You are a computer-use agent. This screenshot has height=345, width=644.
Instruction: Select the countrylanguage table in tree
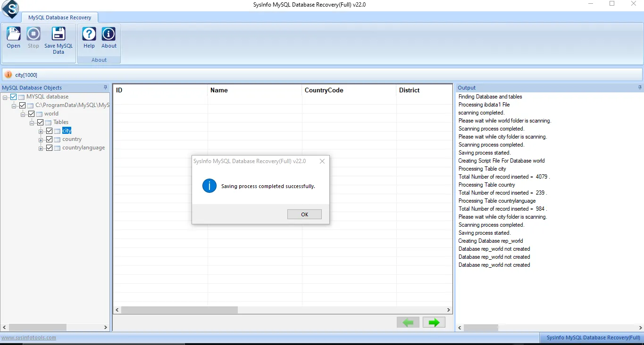tap(84, 148)
